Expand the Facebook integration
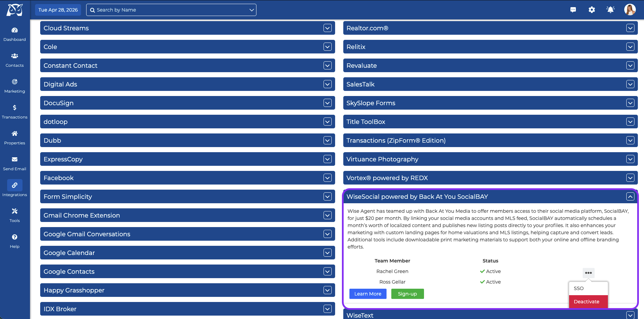Image resolution: width=644 pixels, height=319 pixels. (328, 178)
